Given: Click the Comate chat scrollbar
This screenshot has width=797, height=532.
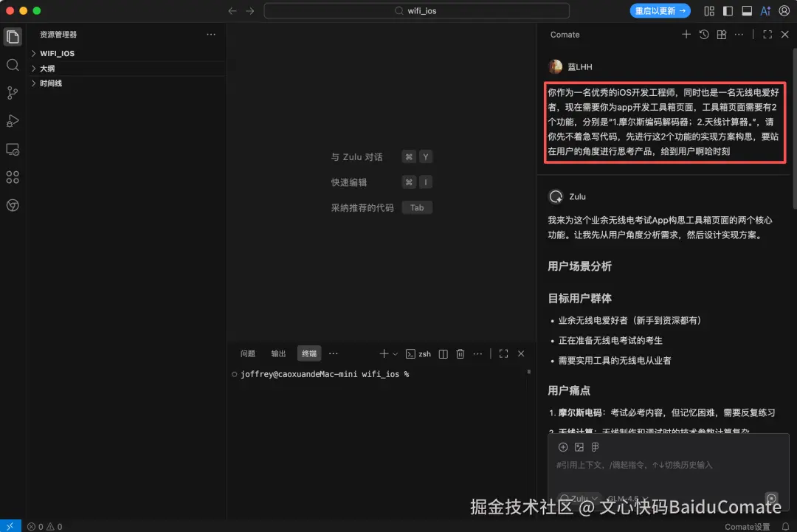Looking at the screenshot, I should click(x=795, y=129).
